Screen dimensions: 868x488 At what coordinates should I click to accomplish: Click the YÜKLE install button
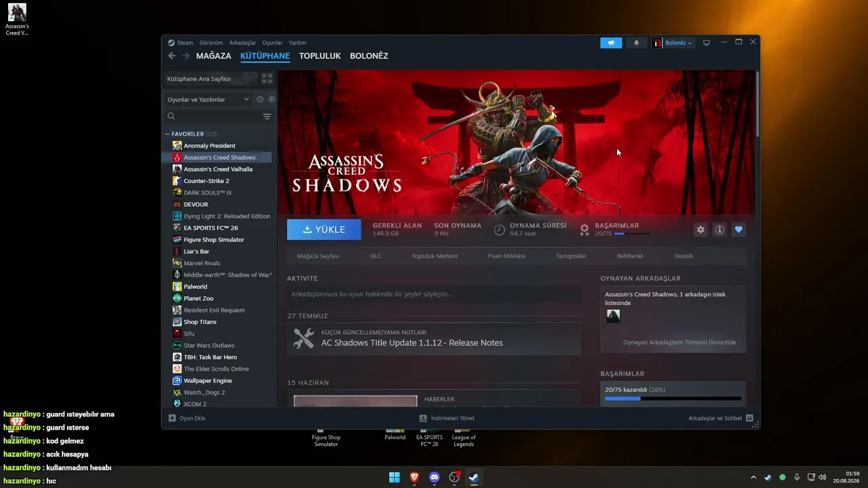324,230
